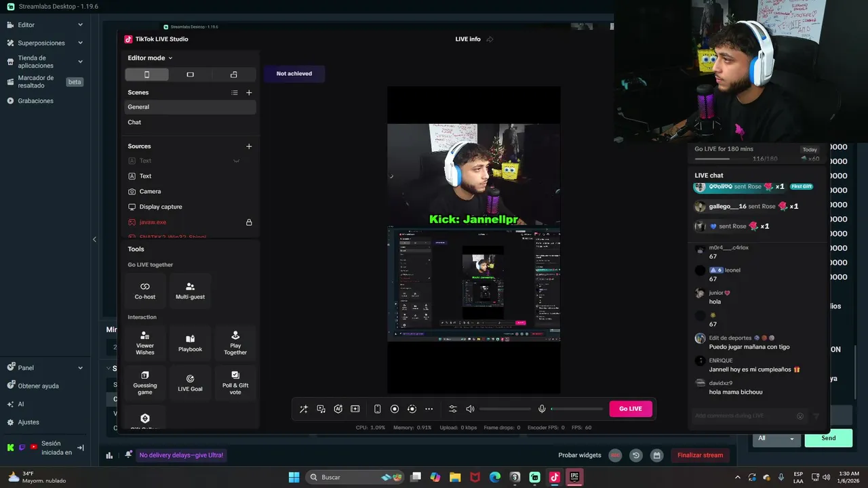Viewport: 868px width, 488px height.
Task: Click the phone preview icon in toolbar
Action: point(378,409)
